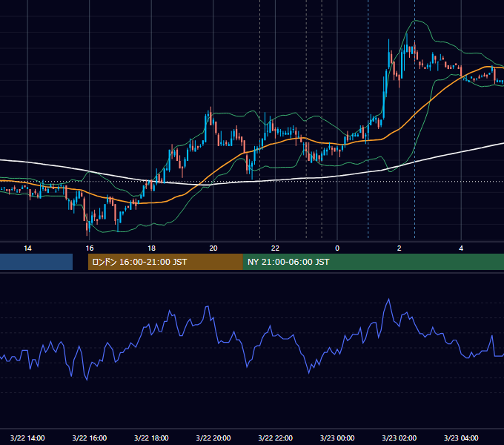Click the hour 2 axis label
The height and width of the screenshot is (445, 504).
pyautogui.click(x=399, y=248)
